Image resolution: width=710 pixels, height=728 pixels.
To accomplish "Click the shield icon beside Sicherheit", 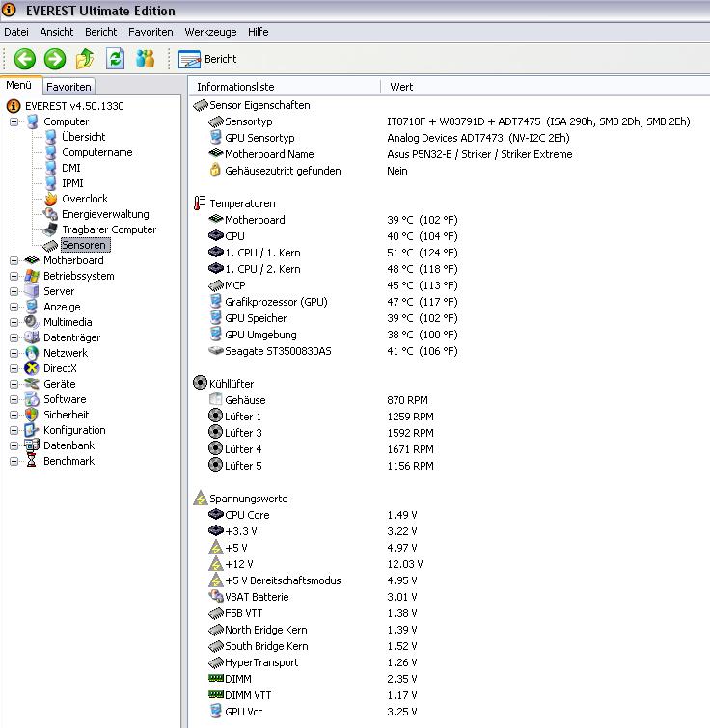I will point(32,415).
